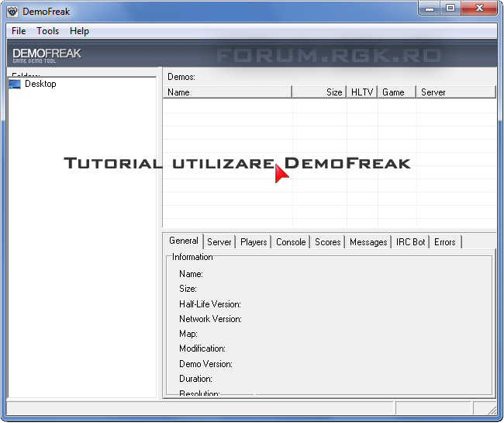Sort demos by Name column
The image size is (504, 423).
[227, 92]
